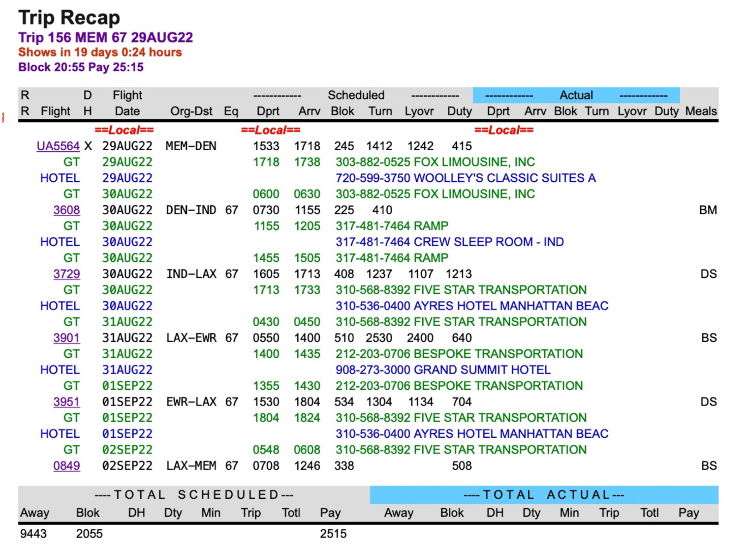This screenshot has width=756, height=554.
Task: Click Fox Limousine entry on 29AUG22
Action: pos(435,162)
